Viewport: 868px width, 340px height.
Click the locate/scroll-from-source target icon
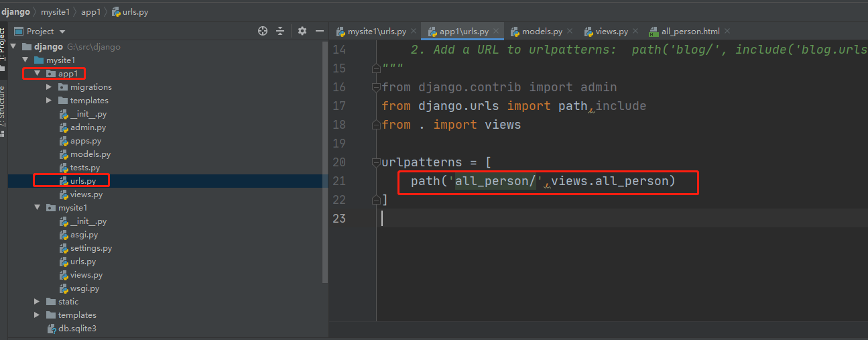click(x=263, y=31)
